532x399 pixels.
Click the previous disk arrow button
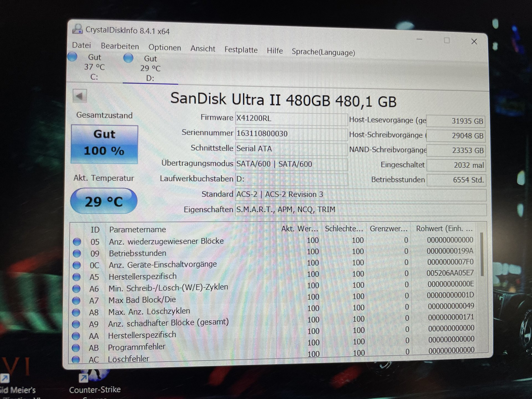[x=80, y=96]
